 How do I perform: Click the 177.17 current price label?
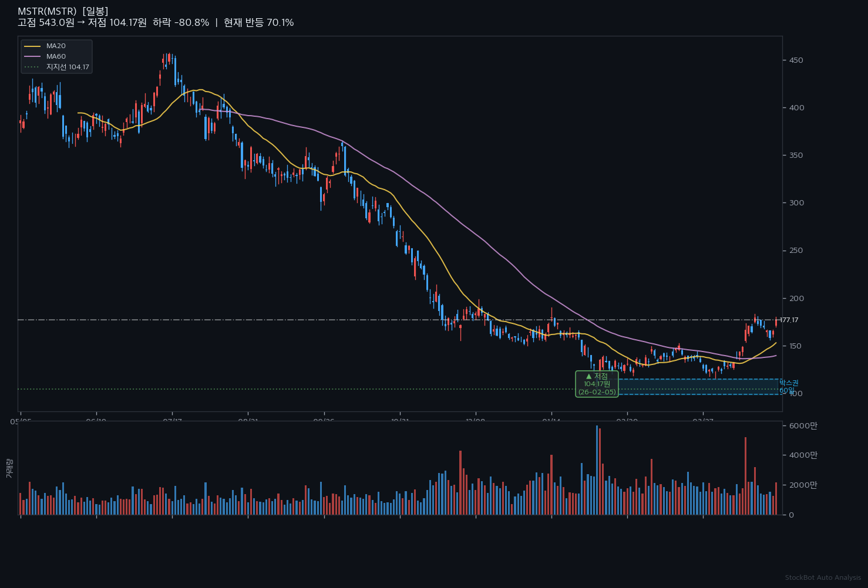click(x=789, y=320)
